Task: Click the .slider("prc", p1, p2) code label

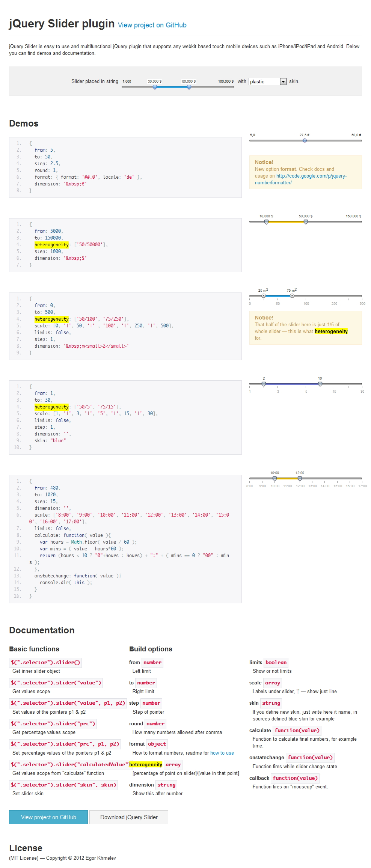Action: click(x=65, y=744)
